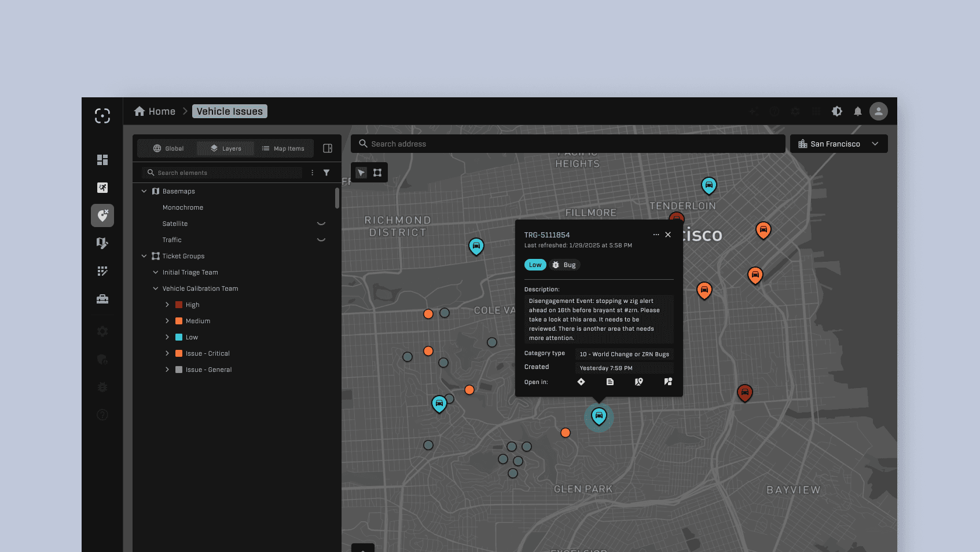This screenshot has height=552, width=980.
Task: Open ticket in document view icon
Action: 610,382
